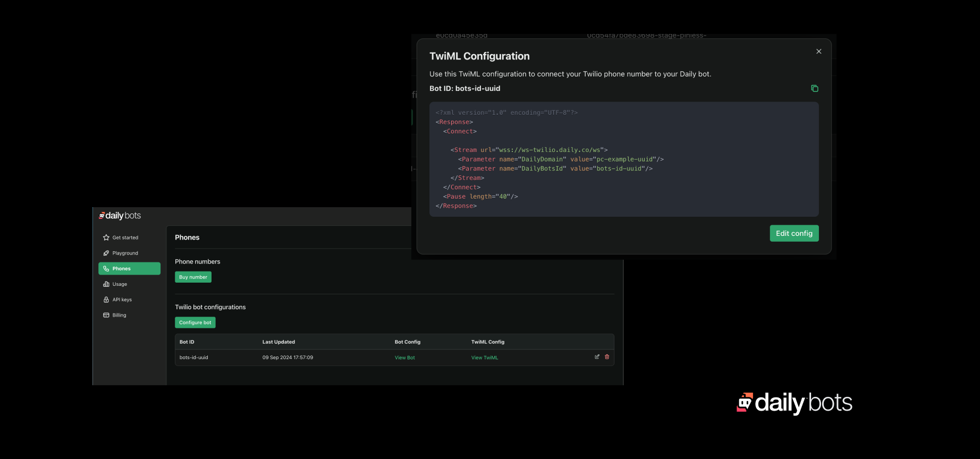980x459 pixels.
Task: Click the daily bots logo in header
Action: click(120, 216)
